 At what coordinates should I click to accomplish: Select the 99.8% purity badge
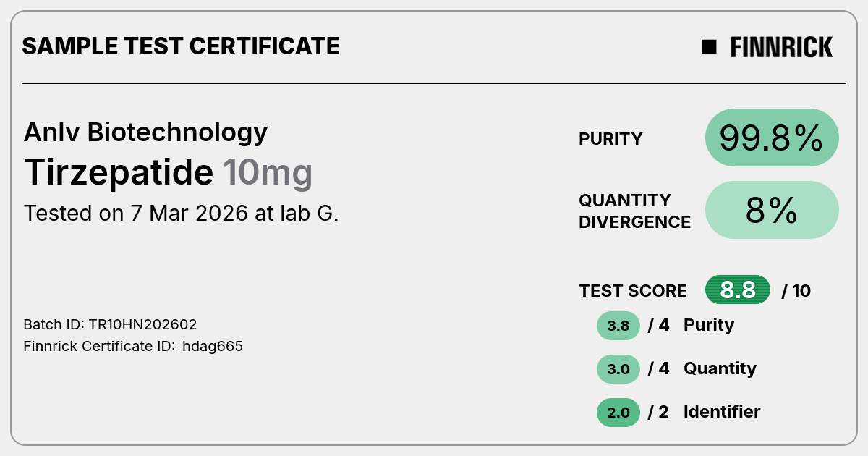[772, 138]
